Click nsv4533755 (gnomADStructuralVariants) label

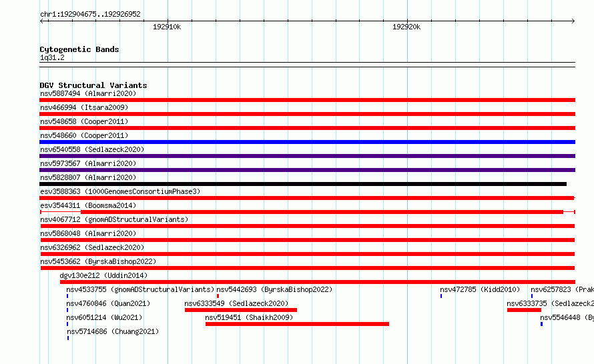pyautogui.click(x=140, y=289)
